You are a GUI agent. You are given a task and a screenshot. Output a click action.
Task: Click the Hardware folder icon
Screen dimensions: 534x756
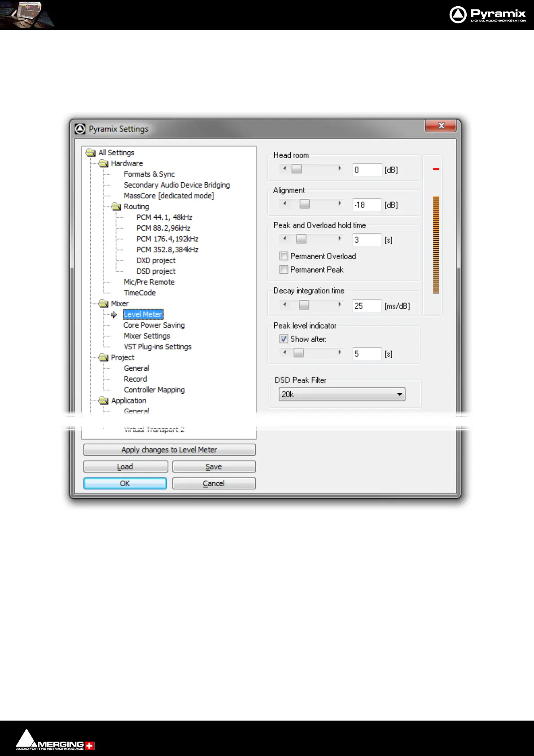click(104, 163)
